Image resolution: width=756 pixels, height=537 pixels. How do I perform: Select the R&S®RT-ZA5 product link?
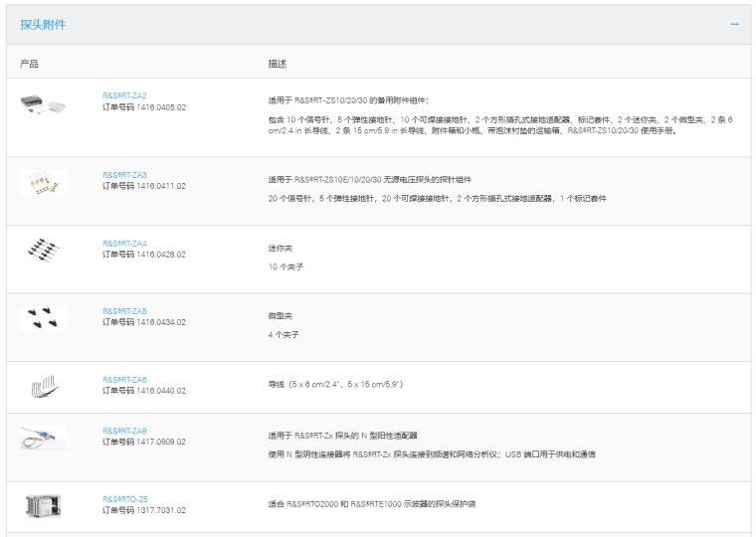[x=124, y=311]
